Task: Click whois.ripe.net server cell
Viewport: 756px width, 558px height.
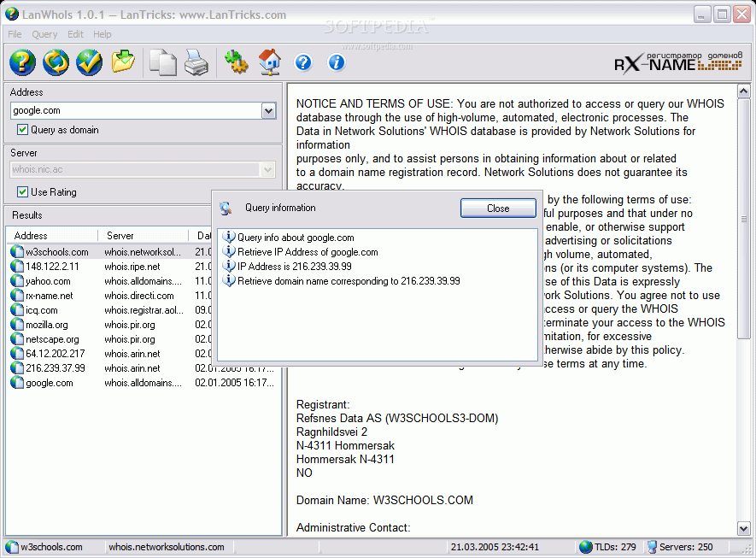Action: tap(132, 267)
